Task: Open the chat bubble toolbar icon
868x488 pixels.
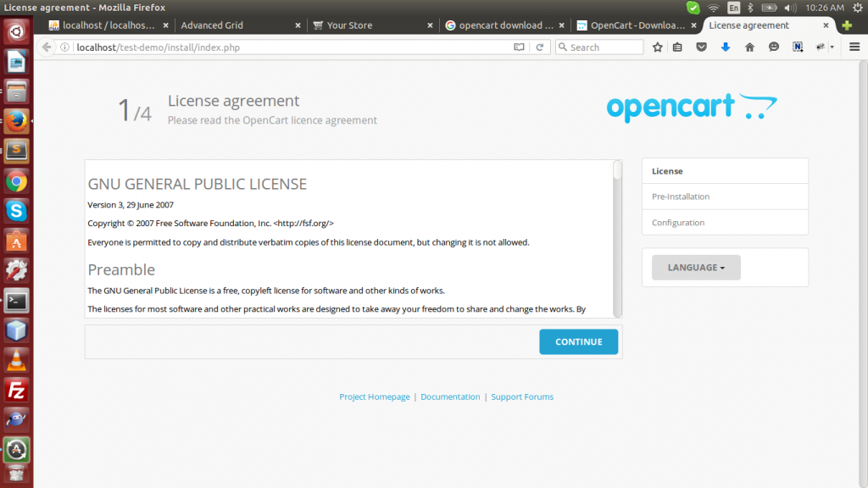Action: (x=773, y=47)
